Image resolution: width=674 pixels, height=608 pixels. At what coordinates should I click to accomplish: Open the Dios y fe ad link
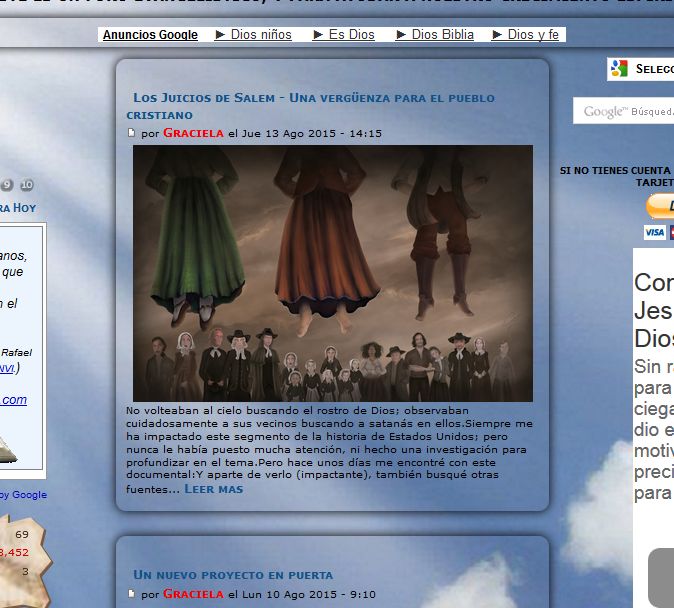[x=525, y=35]
